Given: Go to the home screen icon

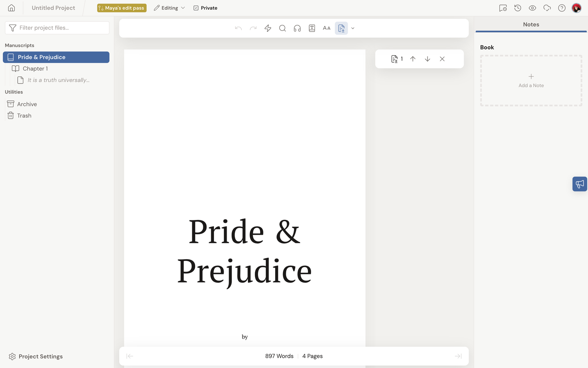Looking at the screenshot, I should tap(11, 8).
